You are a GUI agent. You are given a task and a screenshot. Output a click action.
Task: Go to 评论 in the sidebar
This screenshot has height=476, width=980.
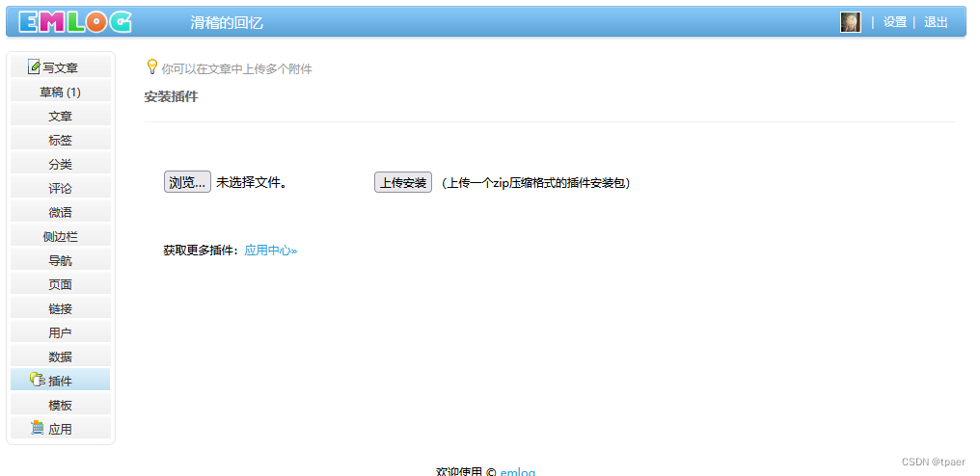[x=61, y=188]
